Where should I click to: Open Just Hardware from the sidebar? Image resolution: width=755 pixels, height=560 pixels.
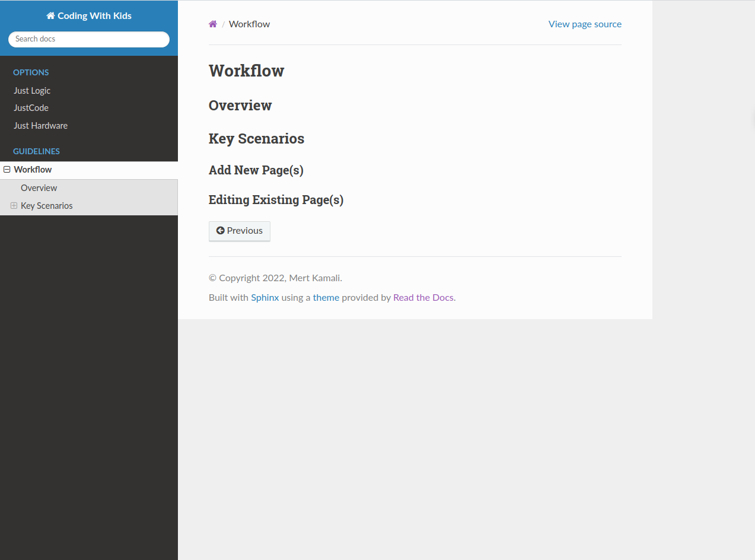pyautogui.click(x=40, y=125)
